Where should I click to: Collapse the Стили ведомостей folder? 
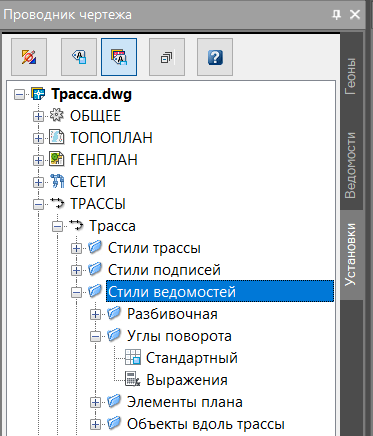76,293
